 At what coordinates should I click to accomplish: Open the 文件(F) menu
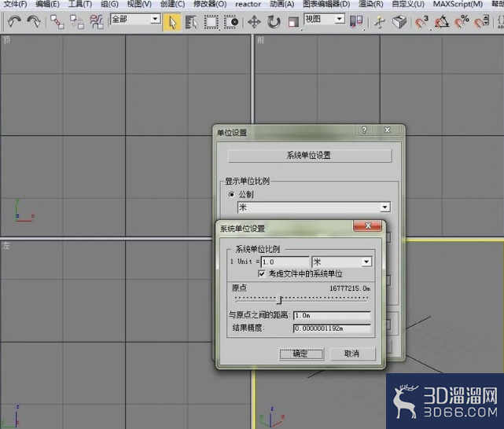[15, 4]
